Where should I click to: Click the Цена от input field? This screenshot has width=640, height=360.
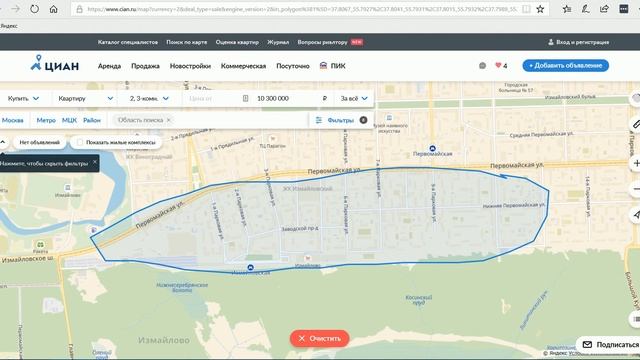[x=210, y=98]
